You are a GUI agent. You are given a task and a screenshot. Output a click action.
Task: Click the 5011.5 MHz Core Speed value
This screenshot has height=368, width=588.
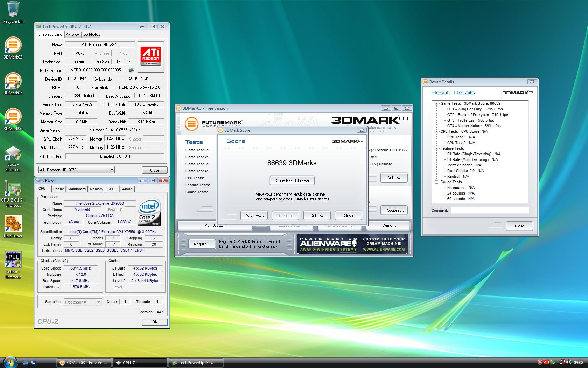pyautogui.click(x=80, y=268)
